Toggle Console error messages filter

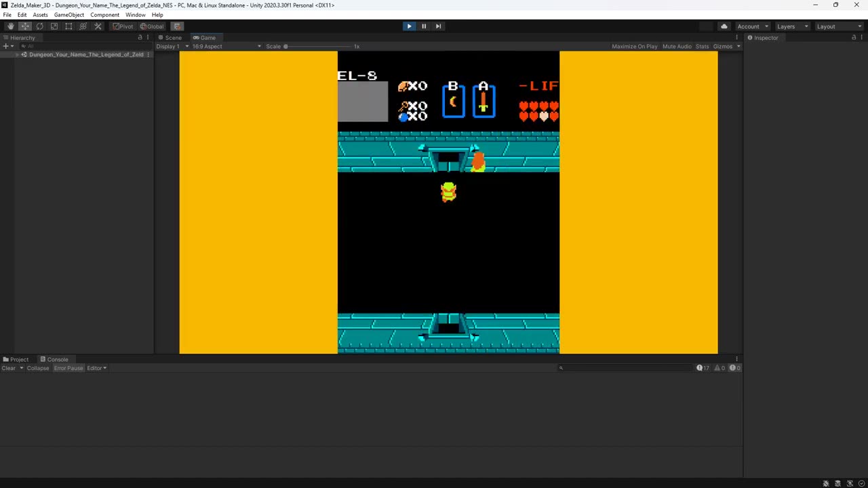point(734,368)
